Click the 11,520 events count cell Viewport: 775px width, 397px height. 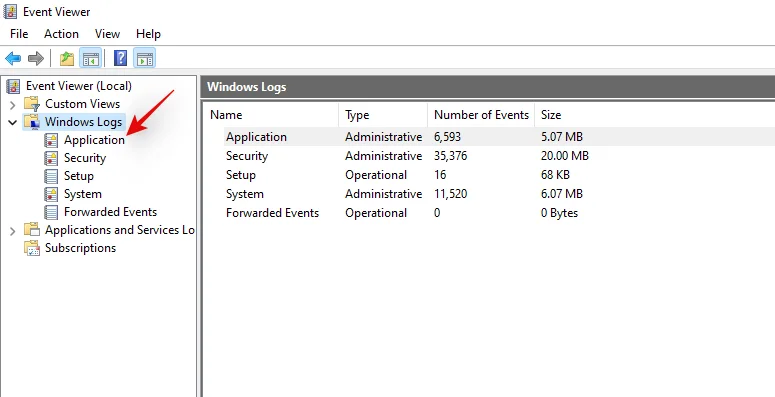tap(450, 194)
